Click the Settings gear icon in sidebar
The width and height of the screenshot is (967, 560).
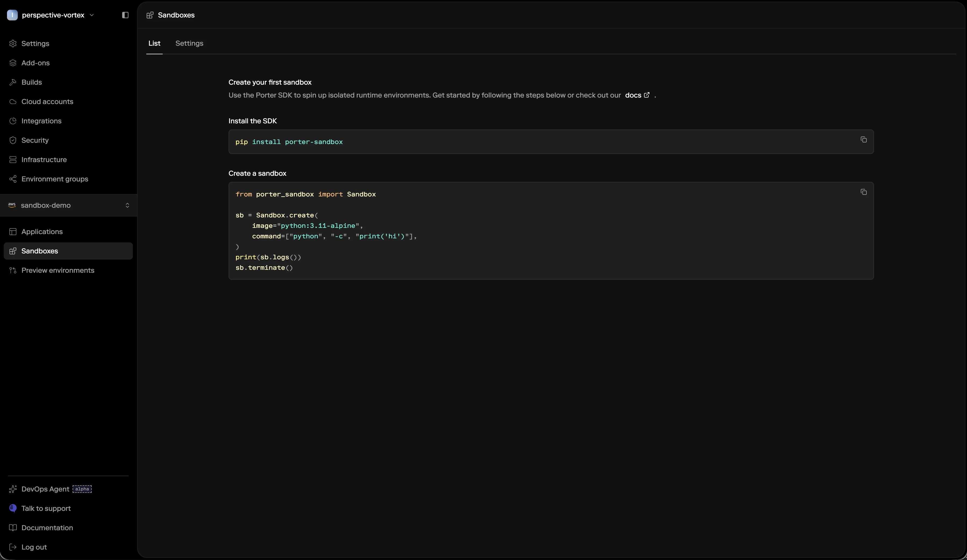[x=13, y=43]
